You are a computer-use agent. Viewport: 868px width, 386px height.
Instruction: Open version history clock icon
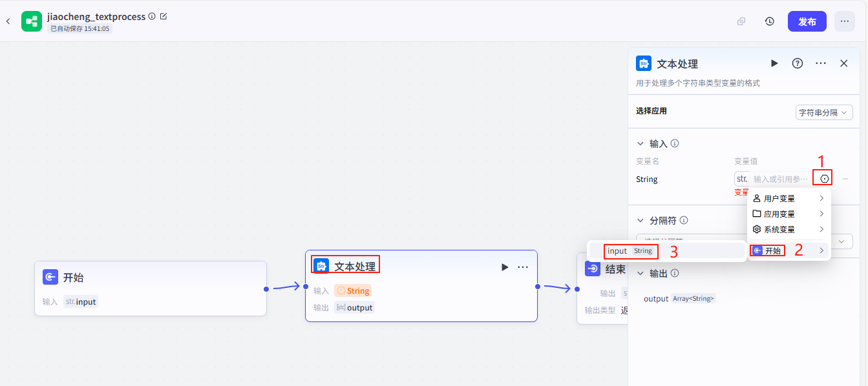(769, 21)
